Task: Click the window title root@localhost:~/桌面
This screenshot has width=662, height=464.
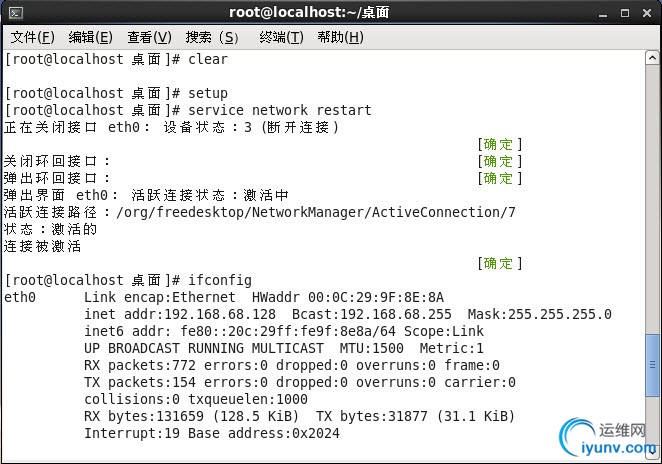Action: pos(308,12)
